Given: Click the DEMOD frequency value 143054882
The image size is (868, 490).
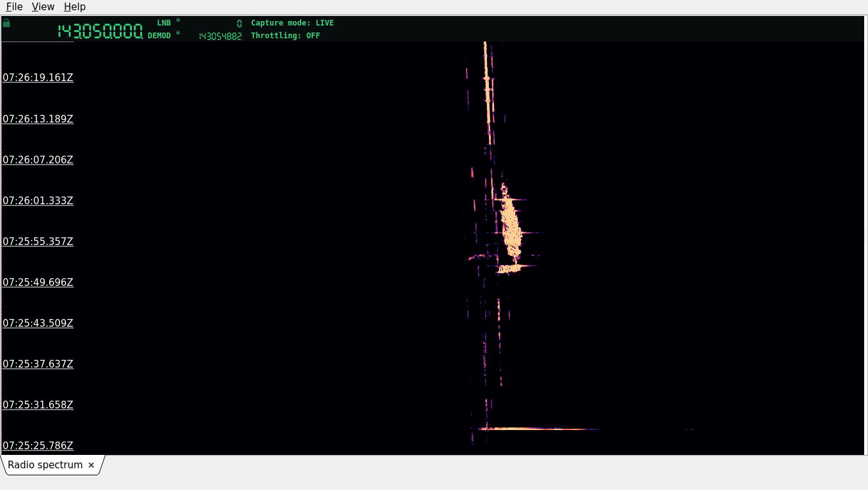Looking at the screenshot, I should pyautogui.click(x=220, y=36).
